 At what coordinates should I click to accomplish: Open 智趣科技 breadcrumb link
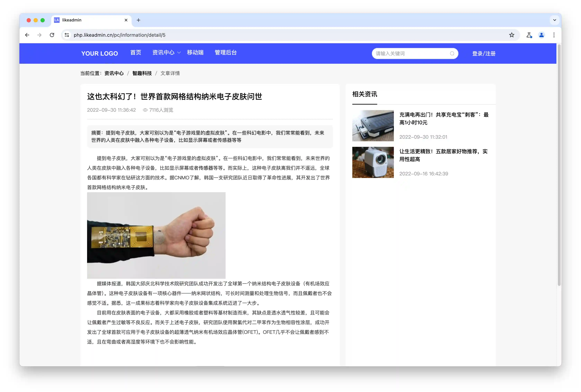[142, 73]
